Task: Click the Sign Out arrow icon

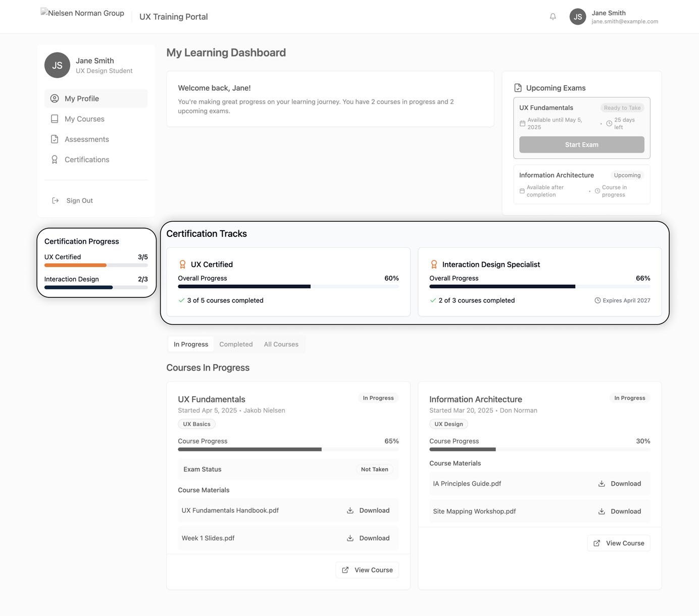Action: pos(56,200)
